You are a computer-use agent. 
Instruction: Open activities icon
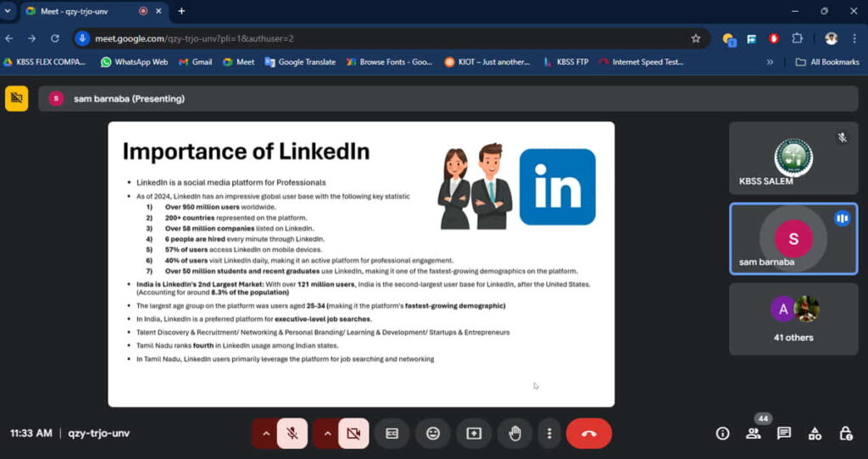(815, 434)
